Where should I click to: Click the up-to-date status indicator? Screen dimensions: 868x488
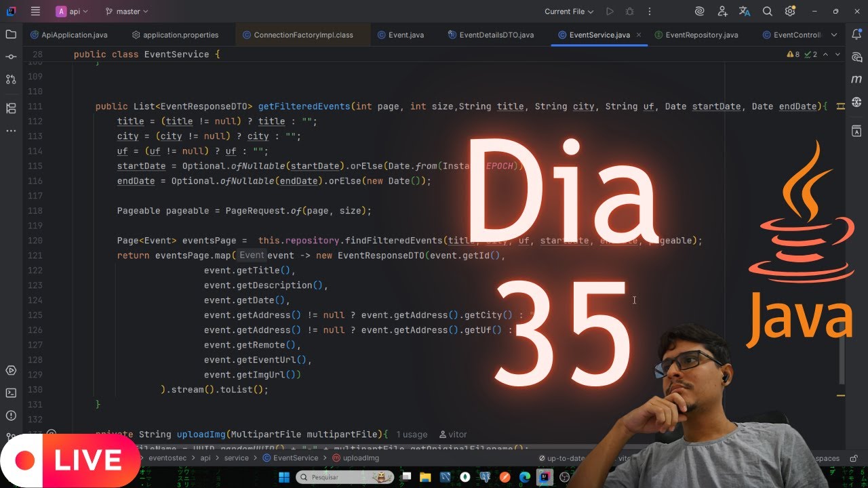(561, 458)
